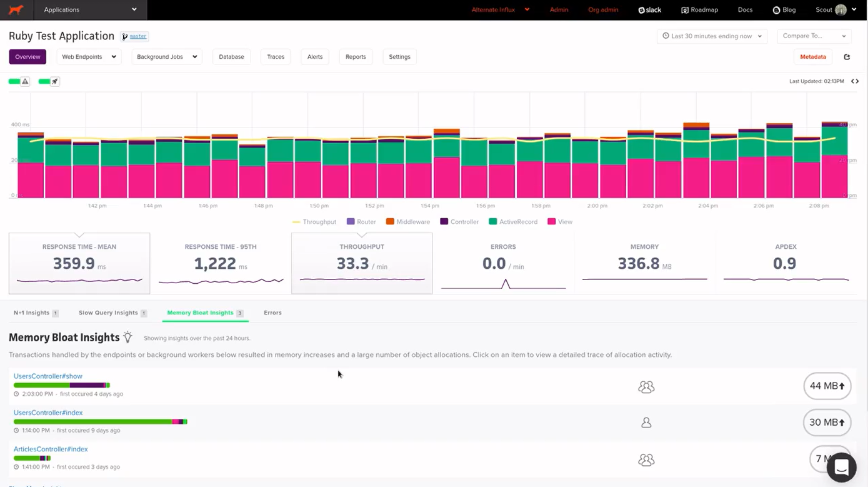Switch to Memory Bloat Insights tab

pyautogui.click(x=206, y=313)
